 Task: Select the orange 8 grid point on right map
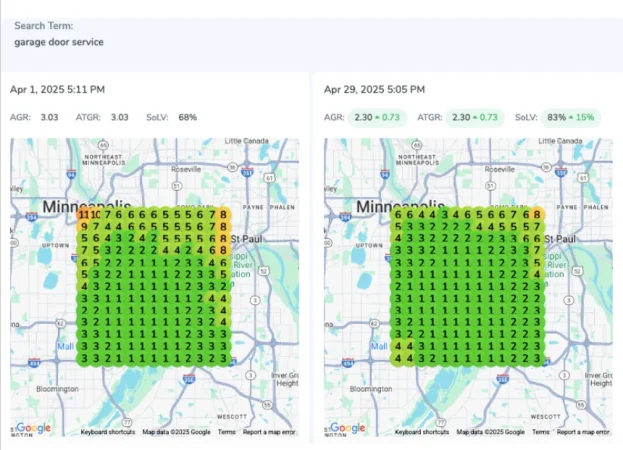point(537,215)
